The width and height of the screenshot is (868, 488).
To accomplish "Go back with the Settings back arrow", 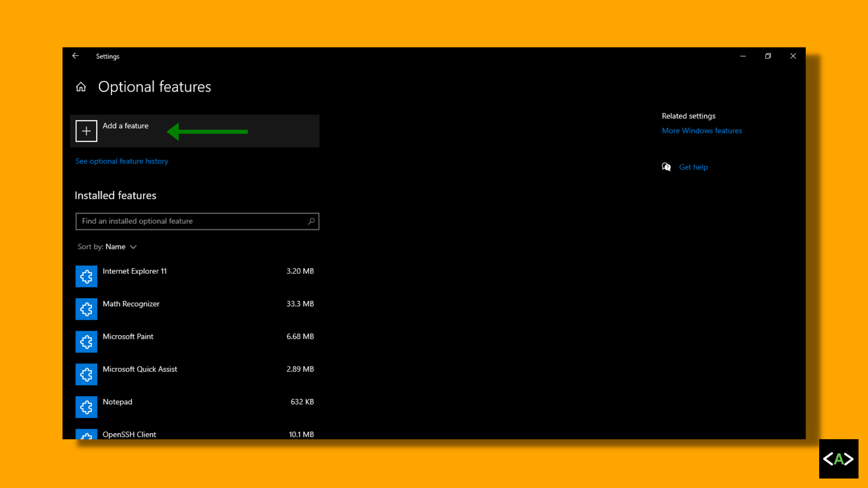I will pos(75,56).
